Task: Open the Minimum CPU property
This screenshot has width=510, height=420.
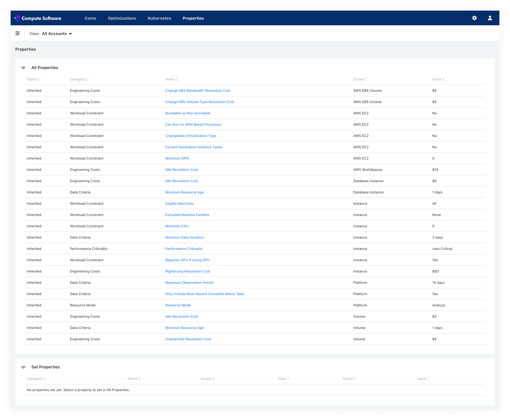Action: point(177,226)
